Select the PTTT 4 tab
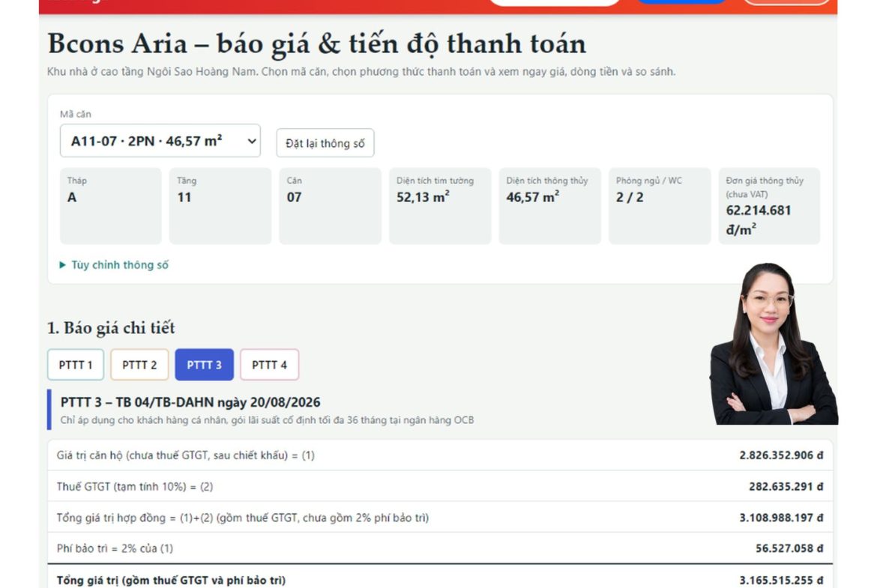The image size is (877, 588). [269, 365]
